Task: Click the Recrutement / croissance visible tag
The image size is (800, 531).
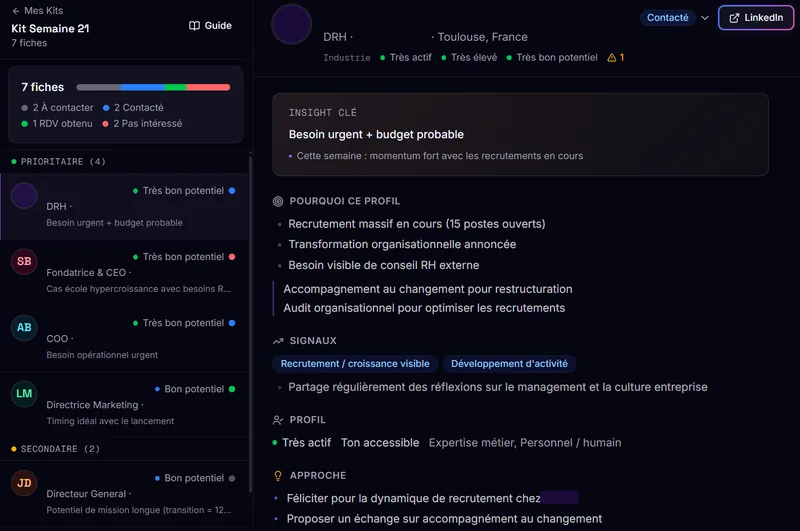Action: [355, 364]
